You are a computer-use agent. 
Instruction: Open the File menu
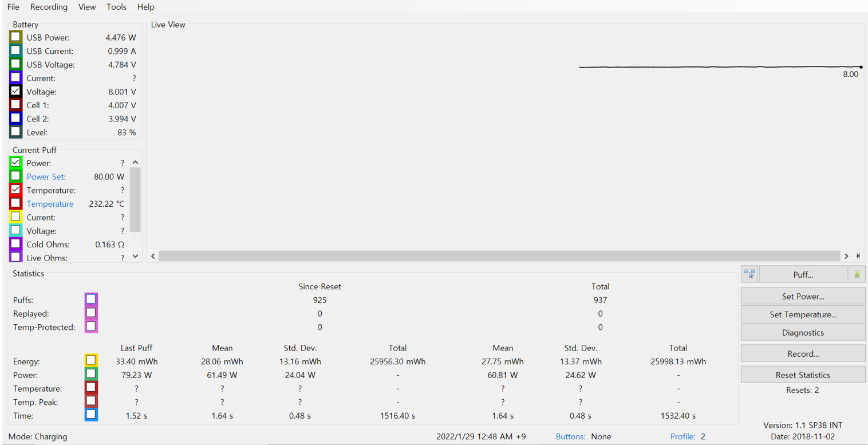(x=13, y=7)
